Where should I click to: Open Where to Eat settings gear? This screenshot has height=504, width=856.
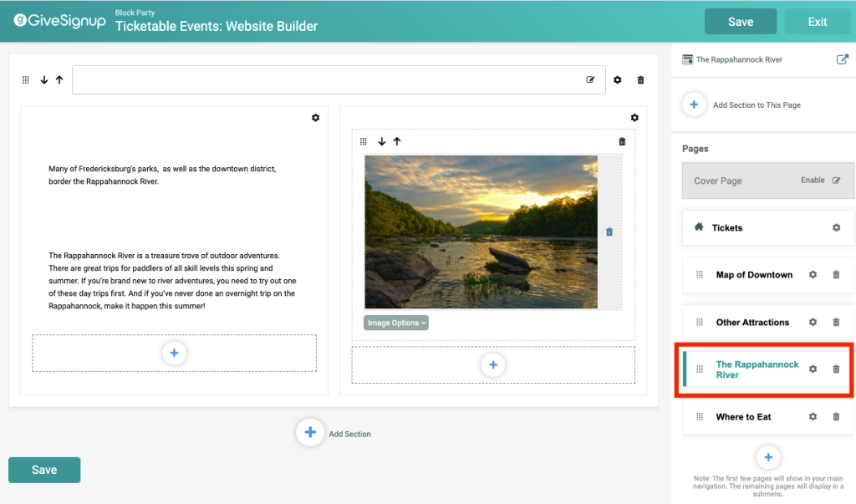tap(813, 416)
